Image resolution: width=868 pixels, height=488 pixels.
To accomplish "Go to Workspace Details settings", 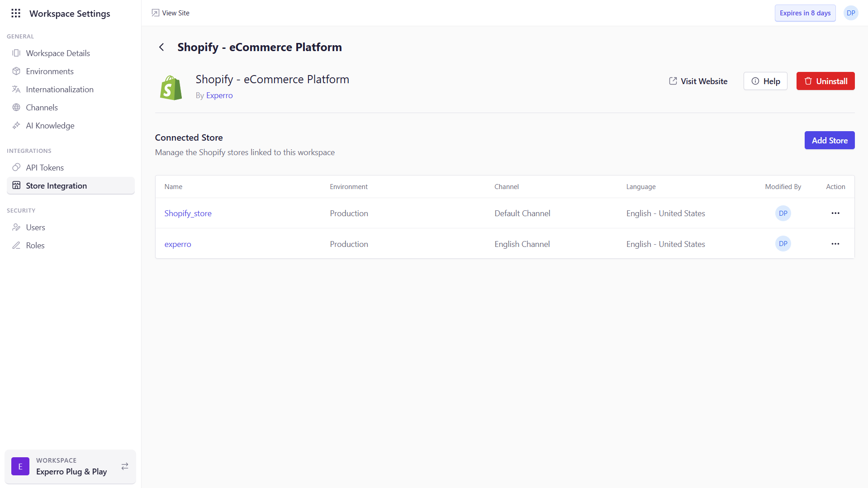I will click(x=58, y=53).
